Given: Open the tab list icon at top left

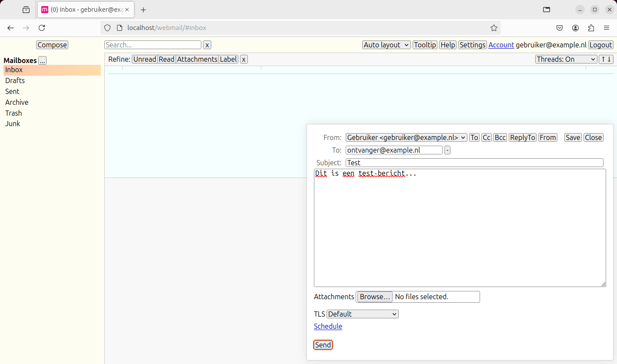Looking at the screenshot, I should pos(26,10).
